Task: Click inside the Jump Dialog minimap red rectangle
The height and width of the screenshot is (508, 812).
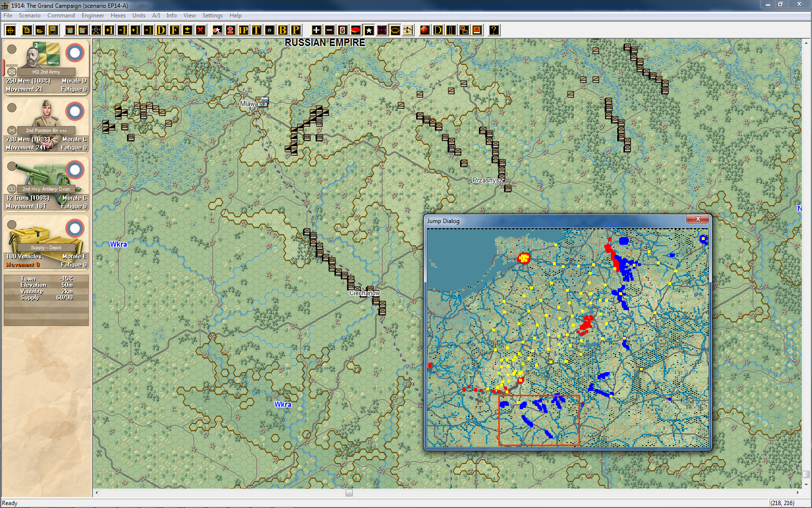Action: coord(539,420)
